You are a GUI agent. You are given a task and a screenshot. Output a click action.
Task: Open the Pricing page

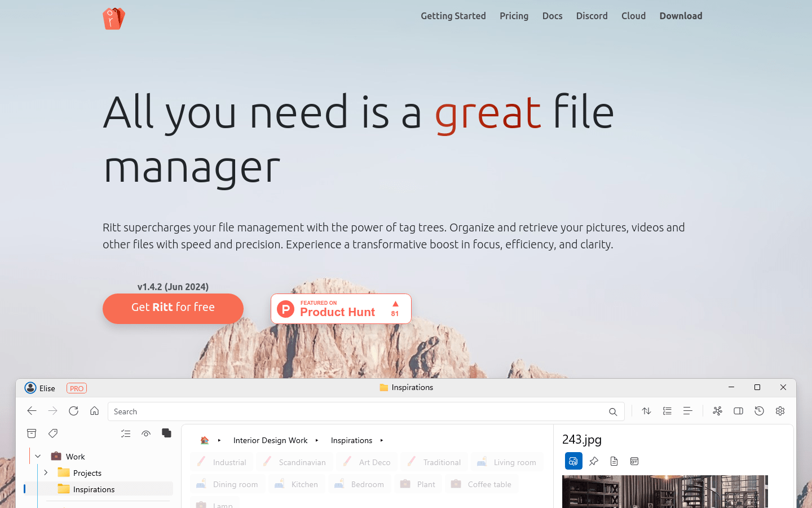coord(514,16)
